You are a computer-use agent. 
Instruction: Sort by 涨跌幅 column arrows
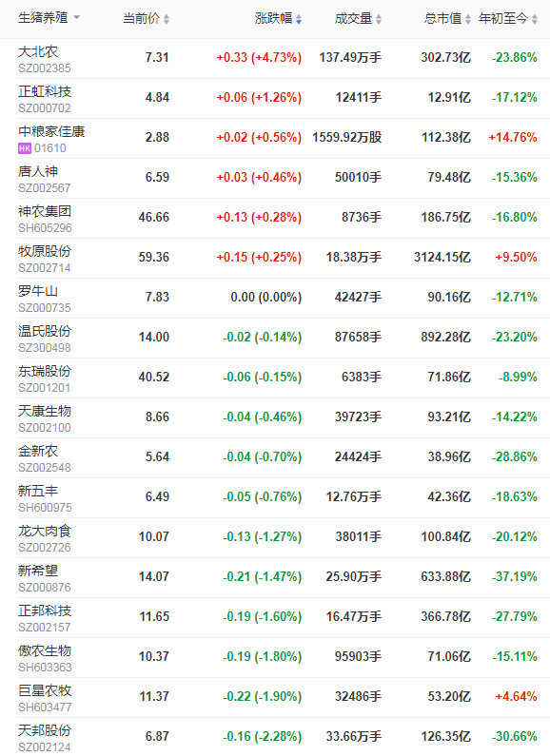[x=299, y=19]
